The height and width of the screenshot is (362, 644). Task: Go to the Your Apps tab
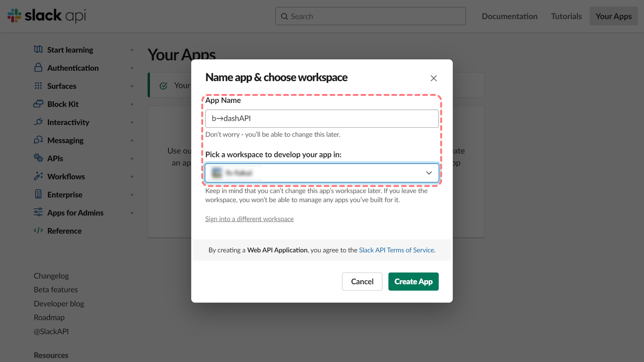(x=613, y=16)
